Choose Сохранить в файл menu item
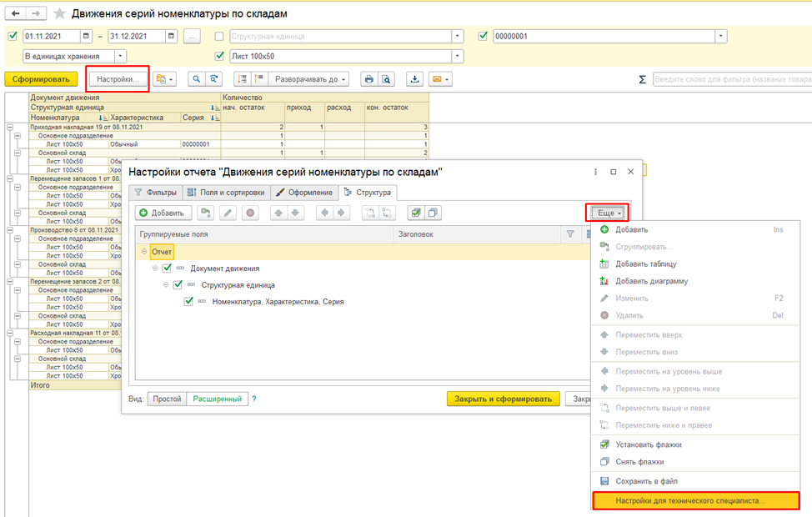 tap(695, 481)
